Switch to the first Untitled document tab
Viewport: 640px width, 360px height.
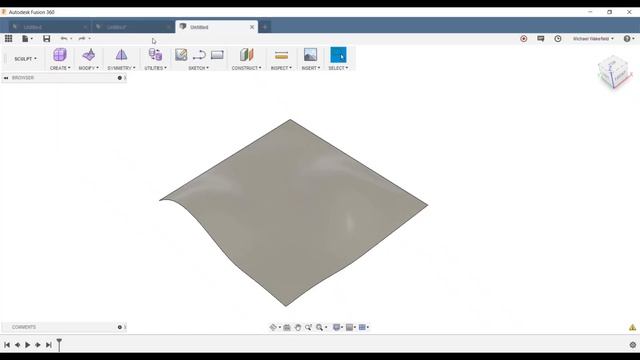pos(49,27)
